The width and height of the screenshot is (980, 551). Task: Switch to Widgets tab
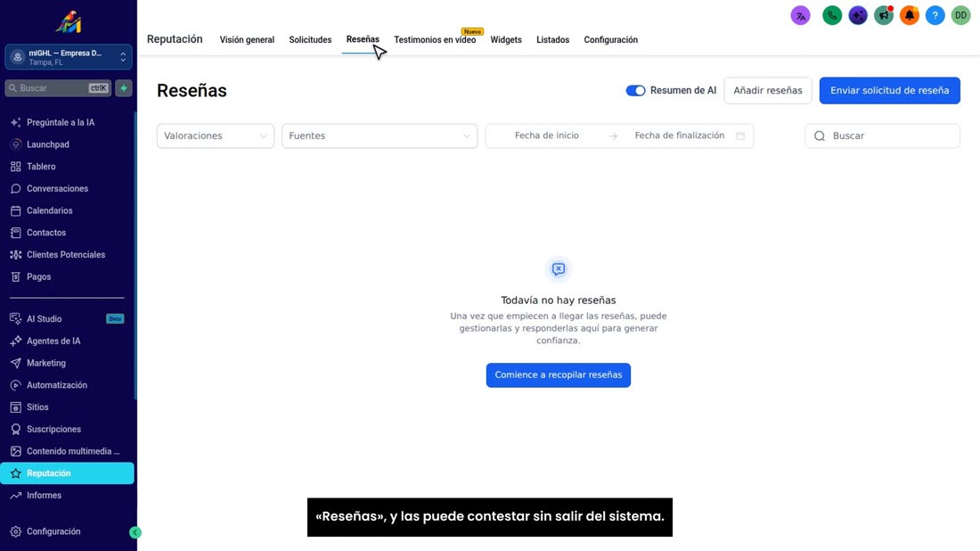506,40
